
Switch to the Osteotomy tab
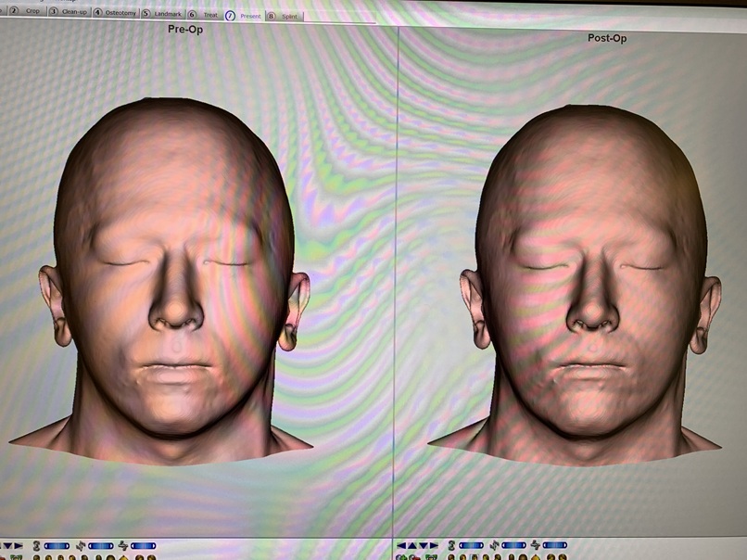tap(115, 13)
